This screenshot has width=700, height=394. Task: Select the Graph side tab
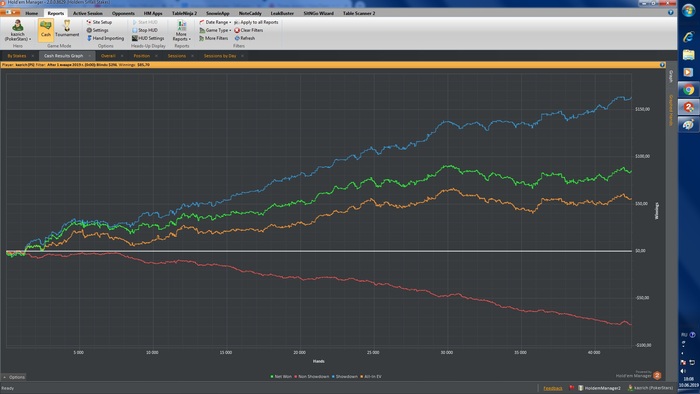tap(671, 76)
